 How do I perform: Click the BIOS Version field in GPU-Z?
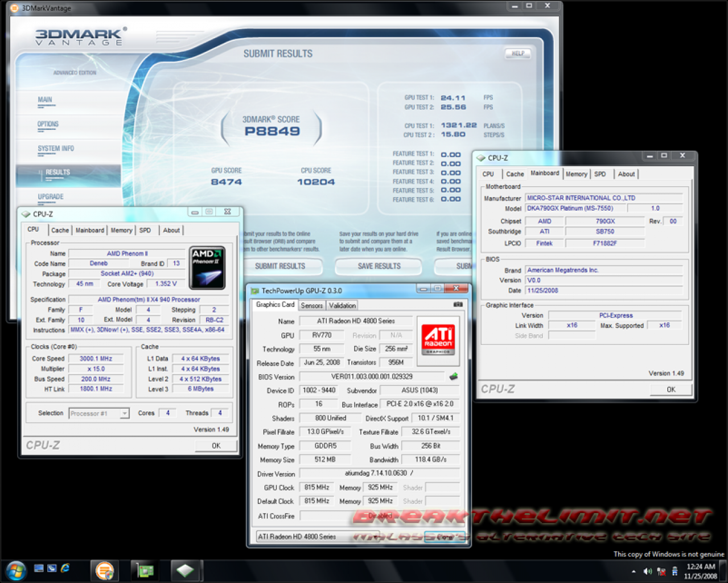click(372, 376)
